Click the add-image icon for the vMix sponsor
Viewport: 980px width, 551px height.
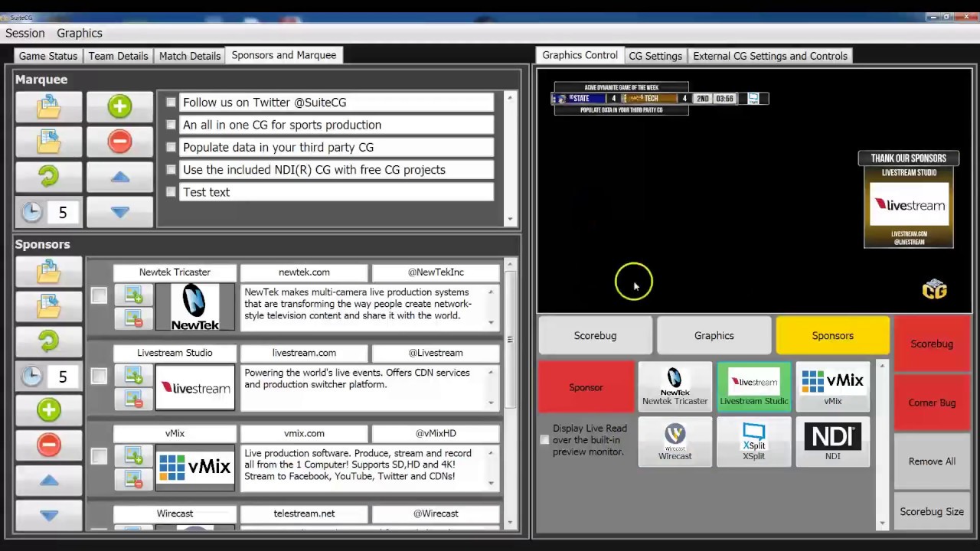tap(134, 456)
